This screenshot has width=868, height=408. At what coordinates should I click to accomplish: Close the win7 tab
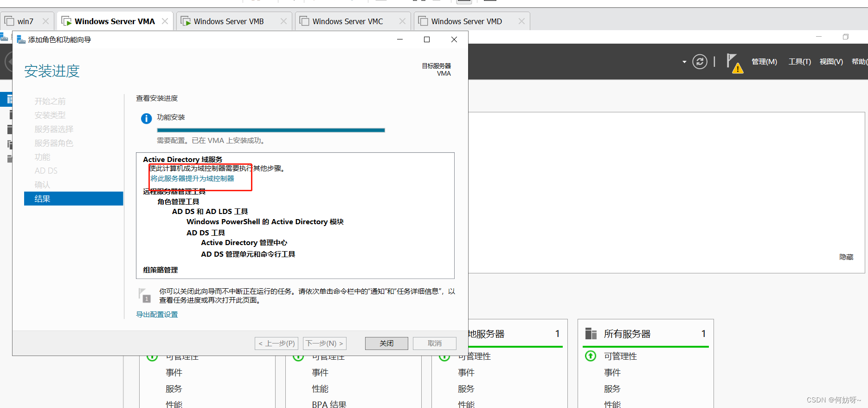point(45,21)
